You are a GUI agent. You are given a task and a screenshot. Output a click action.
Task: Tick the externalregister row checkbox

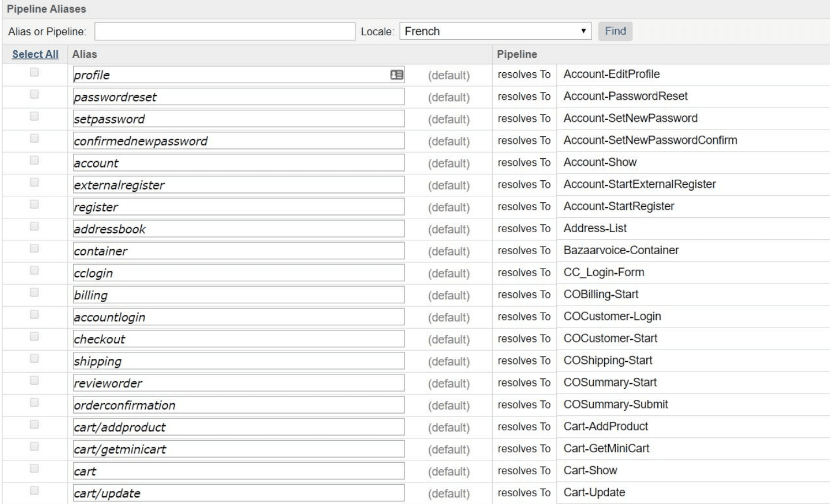(34, 183)
